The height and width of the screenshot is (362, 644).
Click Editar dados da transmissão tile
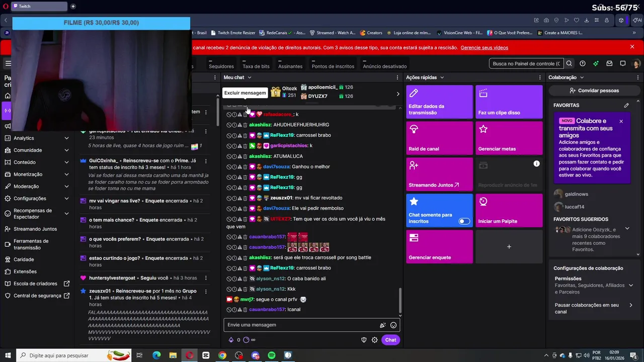440,102
